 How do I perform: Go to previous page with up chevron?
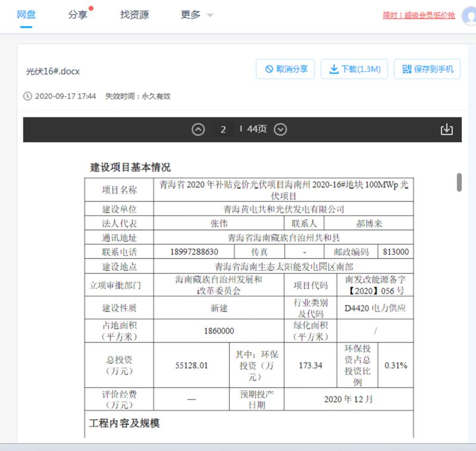pos(199,130)
